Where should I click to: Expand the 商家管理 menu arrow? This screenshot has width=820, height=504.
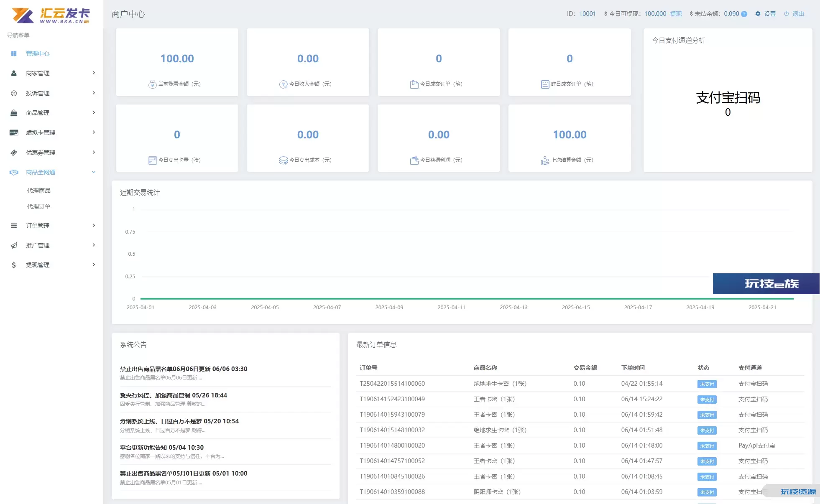pos(94,73)
